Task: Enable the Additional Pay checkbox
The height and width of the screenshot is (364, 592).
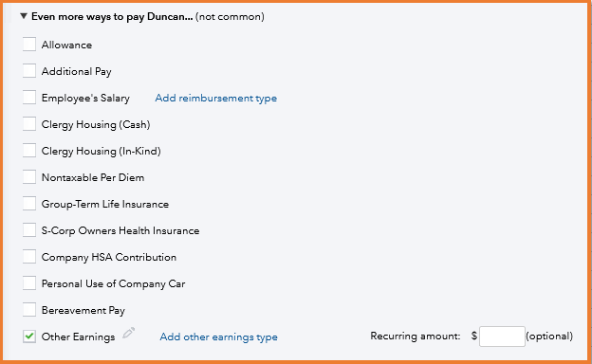Action: pos(29,70)
